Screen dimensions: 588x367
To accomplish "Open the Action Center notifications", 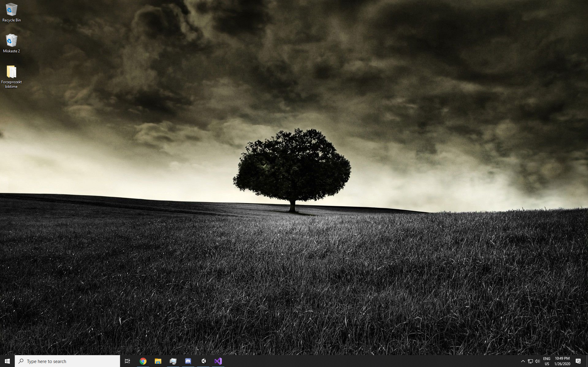I will (578, 361).
